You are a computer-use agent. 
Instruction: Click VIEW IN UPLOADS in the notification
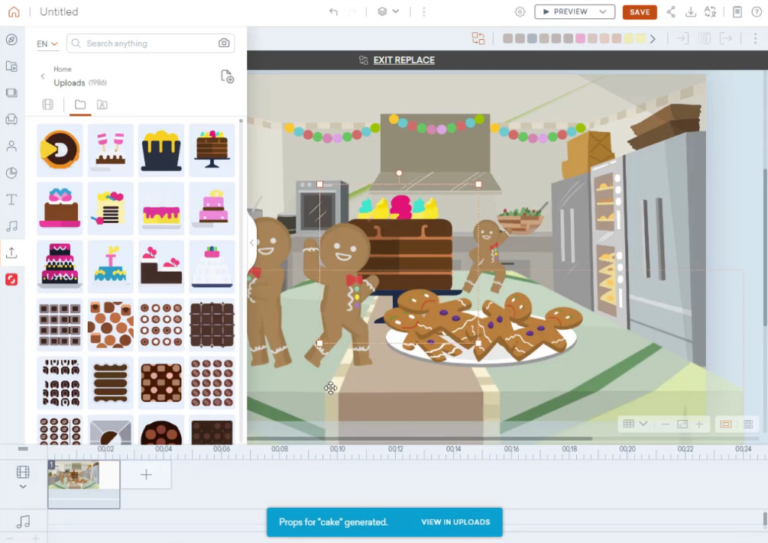pos(455,522)
